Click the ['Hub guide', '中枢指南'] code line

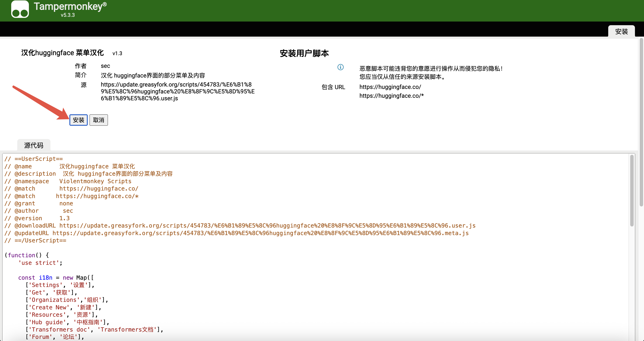(67, 322)
